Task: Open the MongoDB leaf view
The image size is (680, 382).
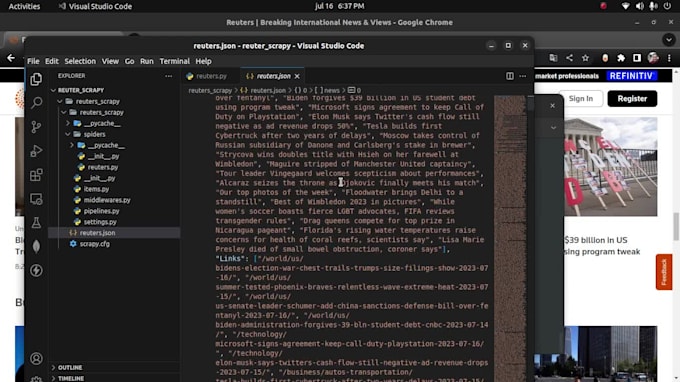Action: click(x=36, y=246)
